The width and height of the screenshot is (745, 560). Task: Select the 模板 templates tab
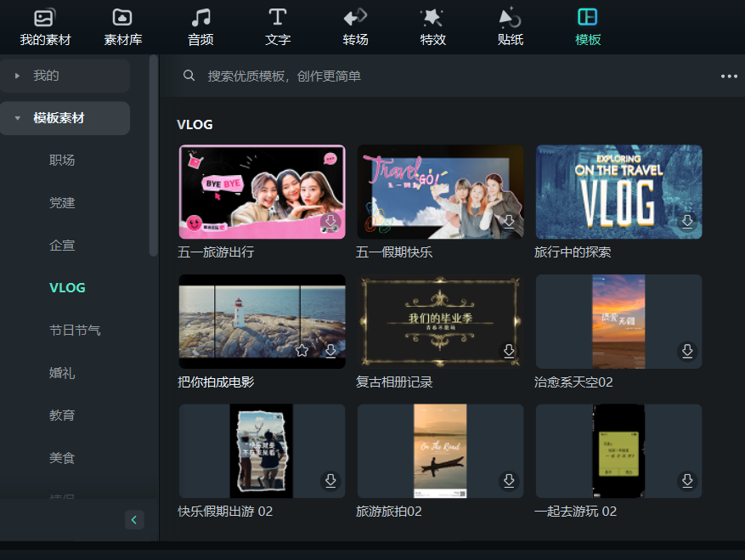click(x=588, y=26)
